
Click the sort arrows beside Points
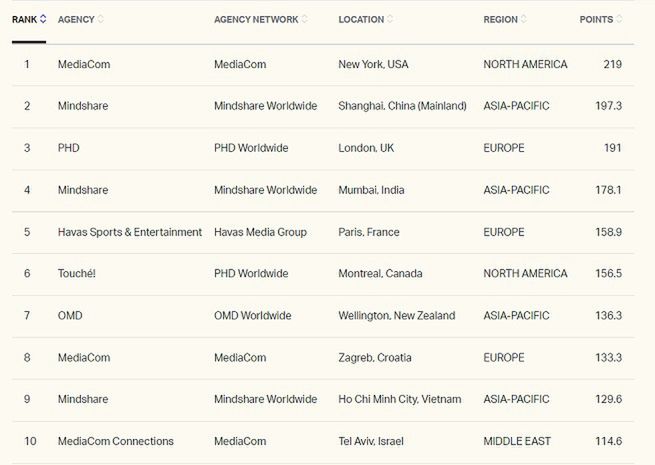pyautogui.click(x=620, y=19)
